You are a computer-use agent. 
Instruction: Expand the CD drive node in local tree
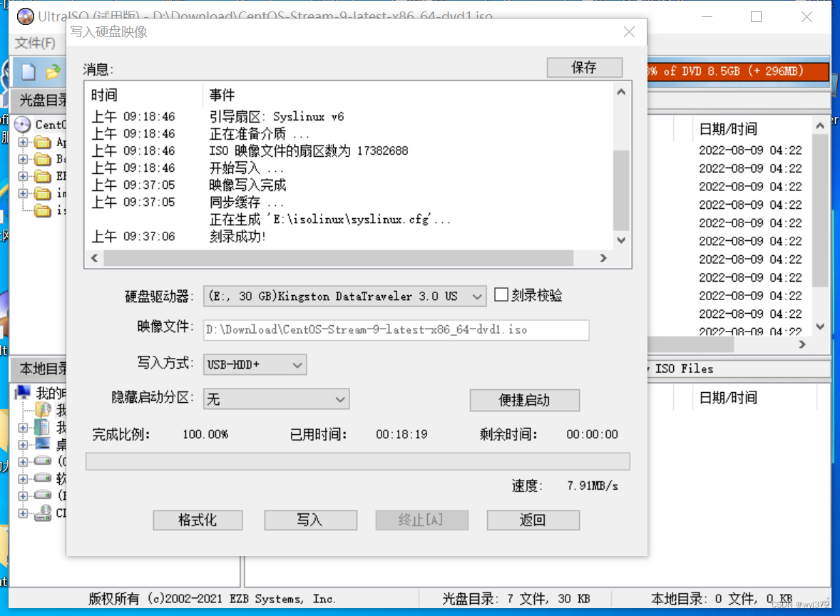click(x=23, y=513)
